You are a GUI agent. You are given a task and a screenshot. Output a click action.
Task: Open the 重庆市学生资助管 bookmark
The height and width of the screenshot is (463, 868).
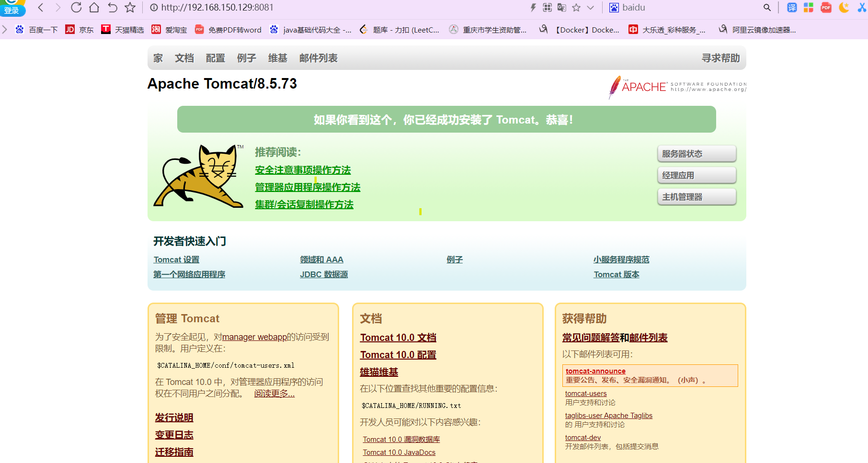point(488,30)
